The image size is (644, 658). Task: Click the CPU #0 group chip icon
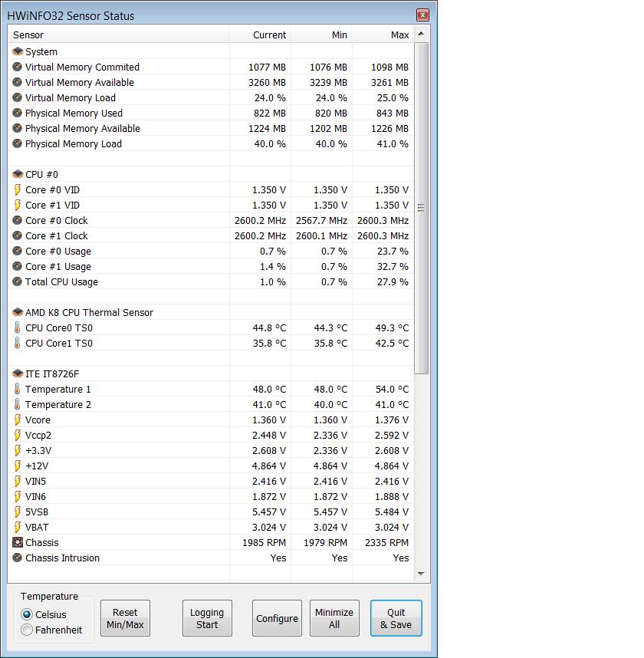[x=17, y=174]
